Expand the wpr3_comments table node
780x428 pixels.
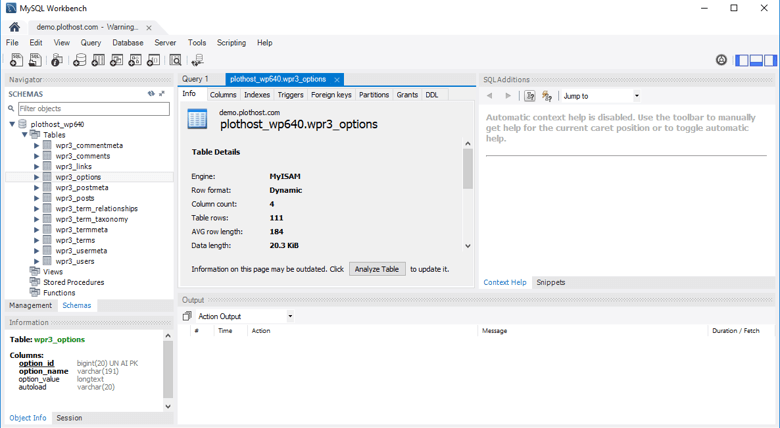(36, 156)
